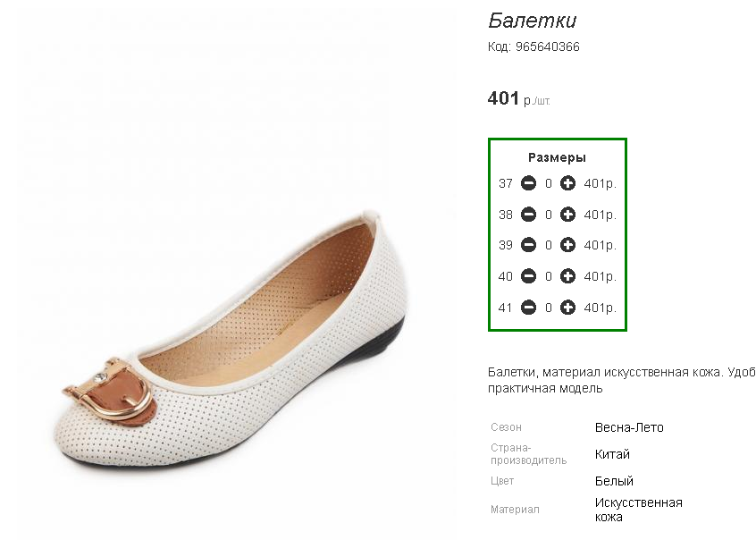Add one pair of size 40
This screenshot has width=756, height=540.
(x=567, y=276)
